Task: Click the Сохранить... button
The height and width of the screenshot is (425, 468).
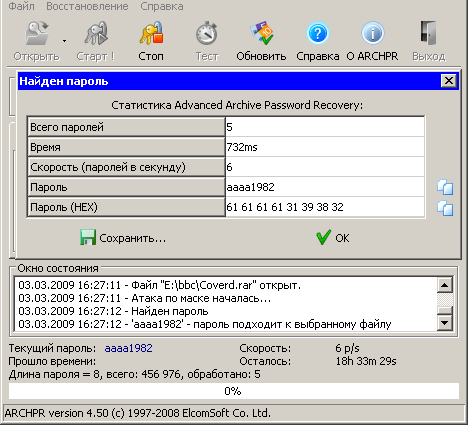Action: [x=123, y=238]
